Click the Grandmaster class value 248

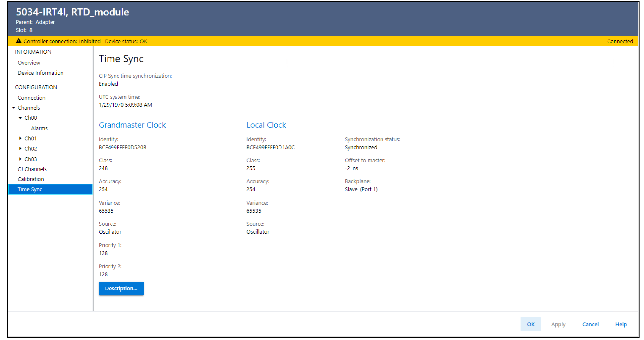[103, 168]
